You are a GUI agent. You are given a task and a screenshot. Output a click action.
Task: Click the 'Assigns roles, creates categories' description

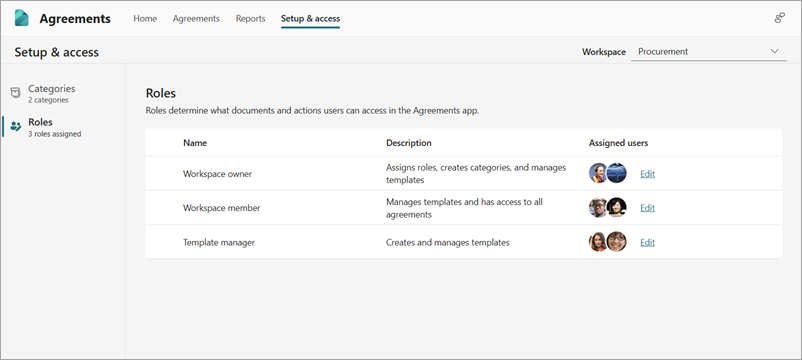click(476, 173)
